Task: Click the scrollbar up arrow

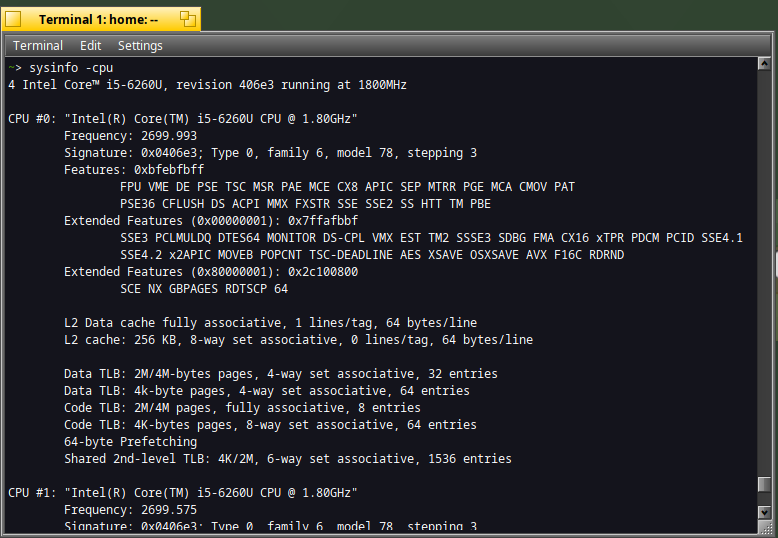Action: tap(764, 64)
